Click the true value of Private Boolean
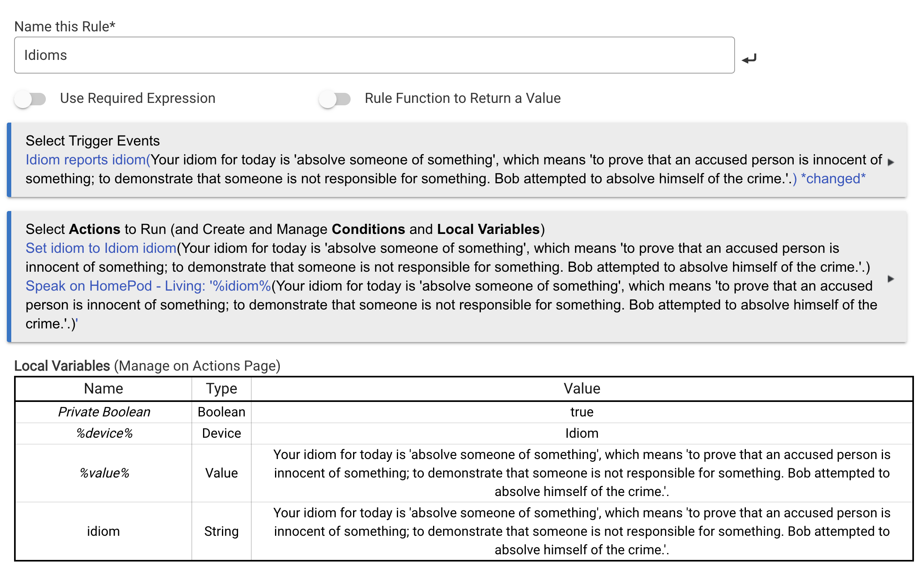Screen dimensions: 924x578 tap(582, 412)
